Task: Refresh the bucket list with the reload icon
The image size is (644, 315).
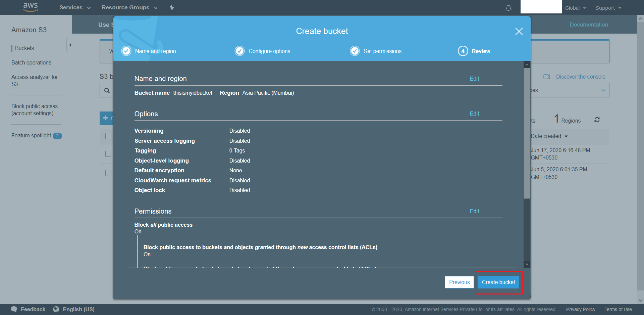Action: (597, 120)
